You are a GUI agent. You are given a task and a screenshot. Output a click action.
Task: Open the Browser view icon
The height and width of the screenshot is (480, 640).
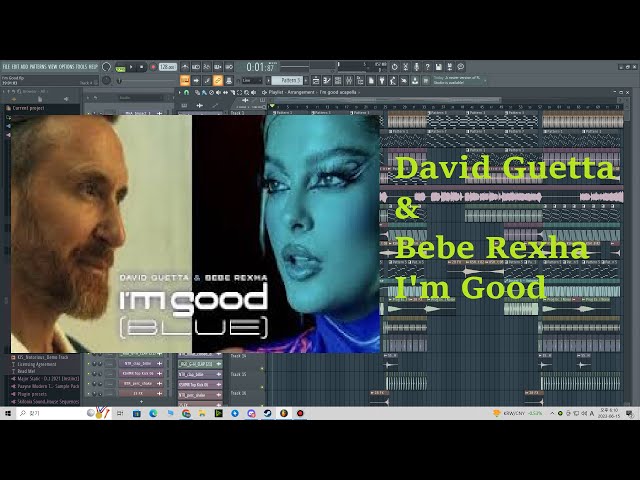(360, 80)
